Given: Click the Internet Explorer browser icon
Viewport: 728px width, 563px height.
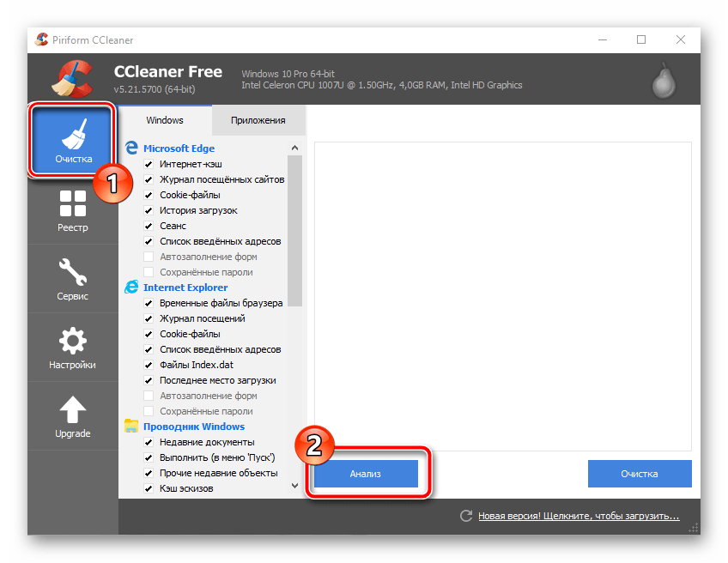Looking at the screenshot, I should click(x=131, y=288).
